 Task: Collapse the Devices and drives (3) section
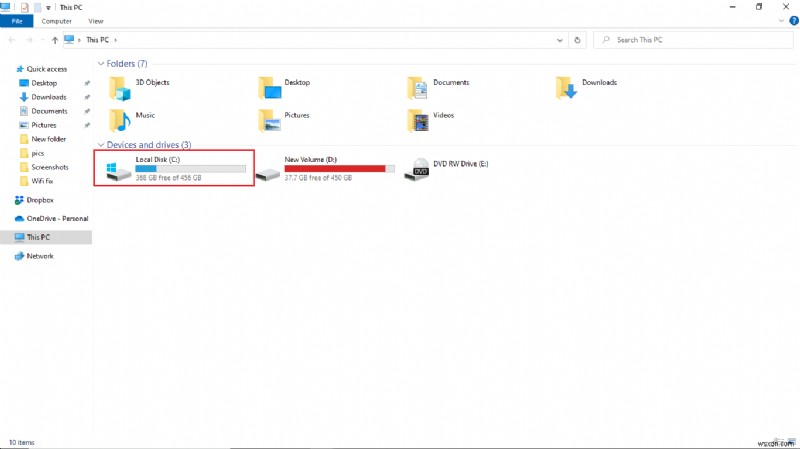pos(101,145)
